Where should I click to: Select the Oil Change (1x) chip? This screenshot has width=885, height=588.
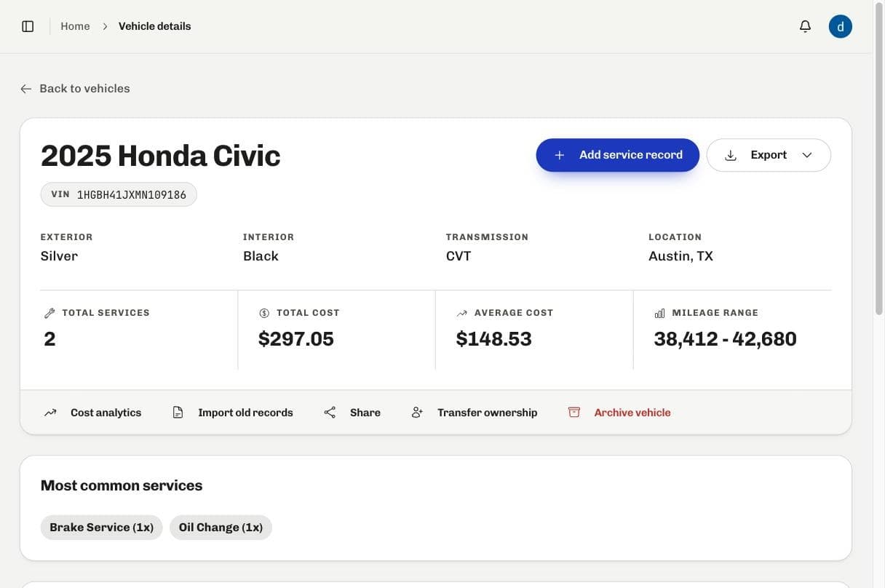pyautogui.click(x=221, y=528)
